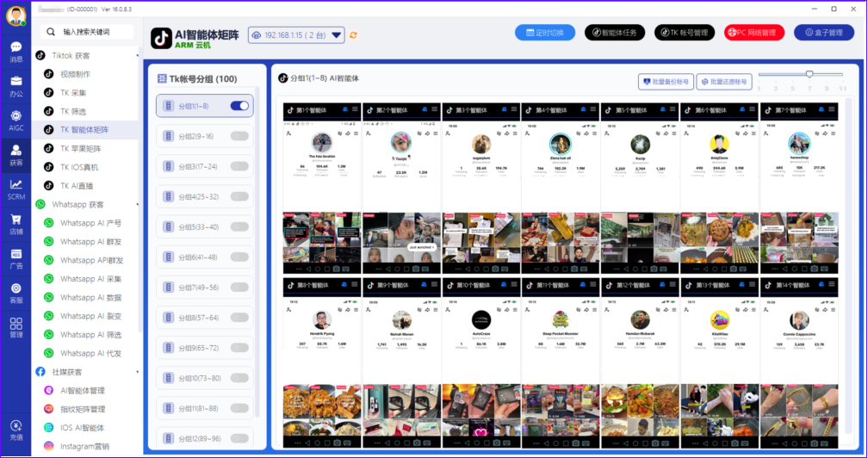This screenshot has width=868, height=458.
Task: Click the 定时切换 button
Action: coord(545,33)
